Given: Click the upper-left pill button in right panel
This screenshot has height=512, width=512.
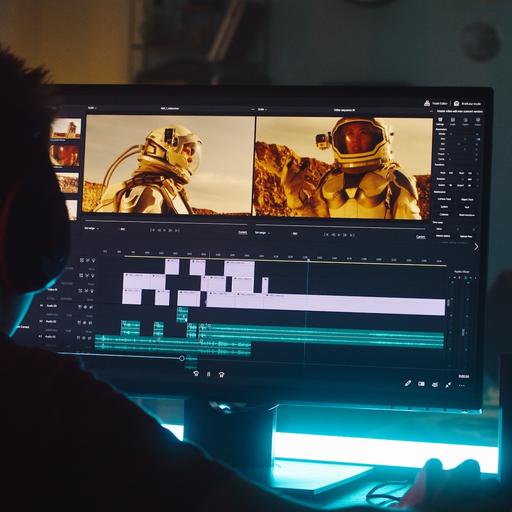Looking at the screenshot, I should [x=444, y=199].
